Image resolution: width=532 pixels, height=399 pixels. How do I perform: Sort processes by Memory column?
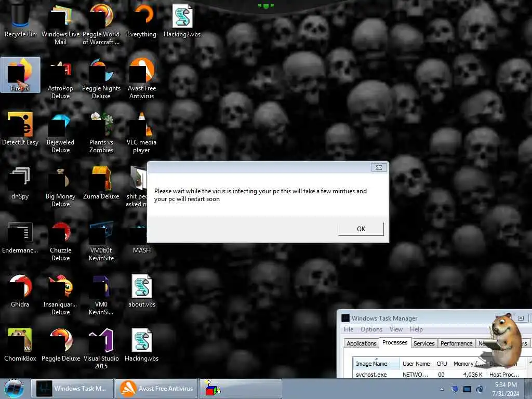[468, 363]
